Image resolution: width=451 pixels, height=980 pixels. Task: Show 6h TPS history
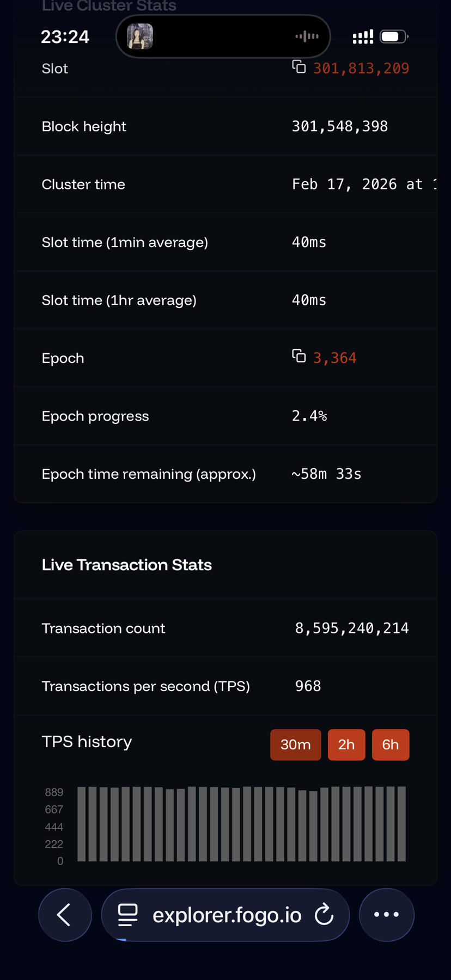tap(391, 744)
